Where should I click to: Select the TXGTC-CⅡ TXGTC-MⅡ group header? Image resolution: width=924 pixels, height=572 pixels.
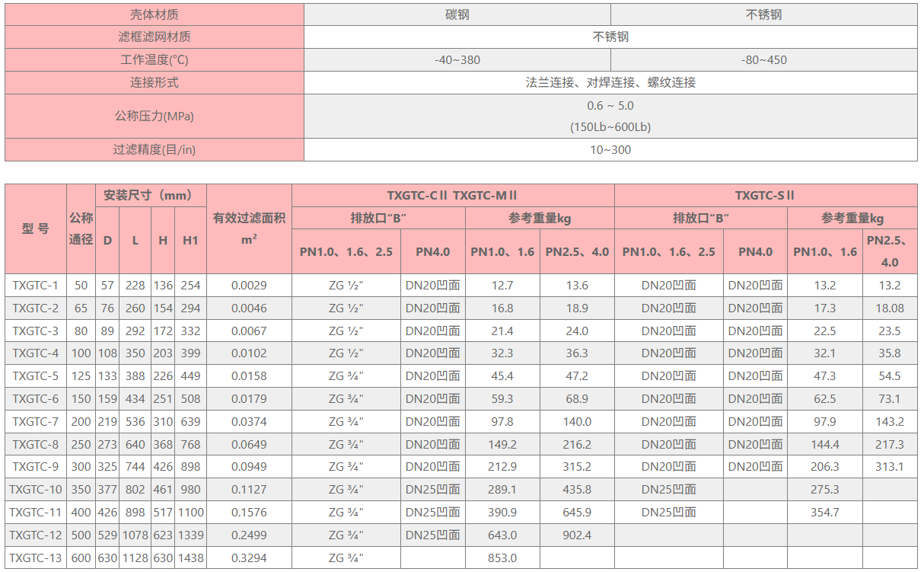(452, 195)
